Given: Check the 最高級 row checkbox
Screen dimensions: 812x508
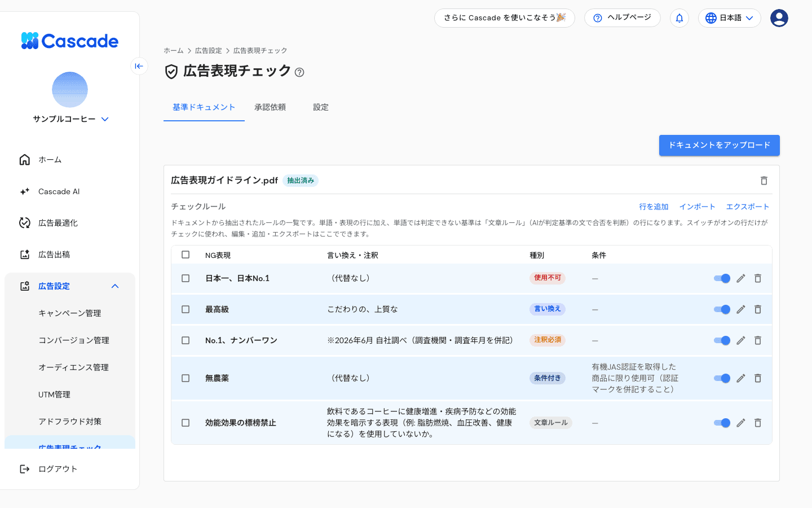Looking at the screenshot, I should (x=186, y=309).
